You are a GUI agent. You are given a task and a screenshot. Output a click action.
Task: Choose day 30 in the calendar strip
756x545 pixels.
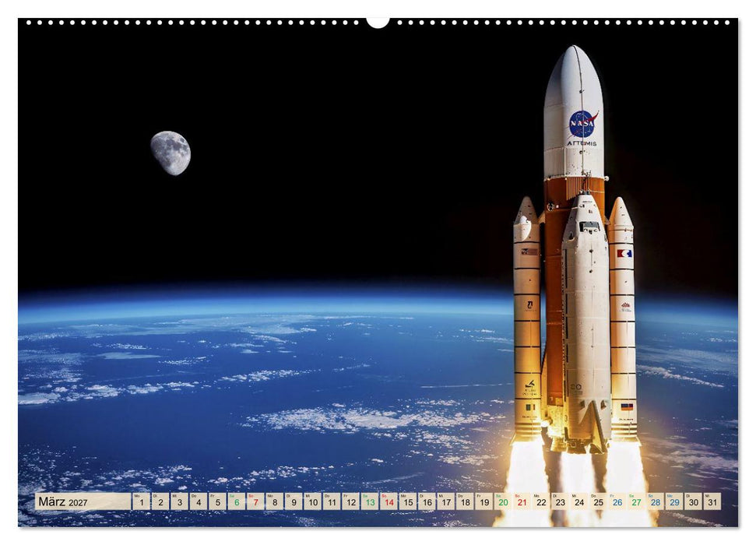pos(693,501)
